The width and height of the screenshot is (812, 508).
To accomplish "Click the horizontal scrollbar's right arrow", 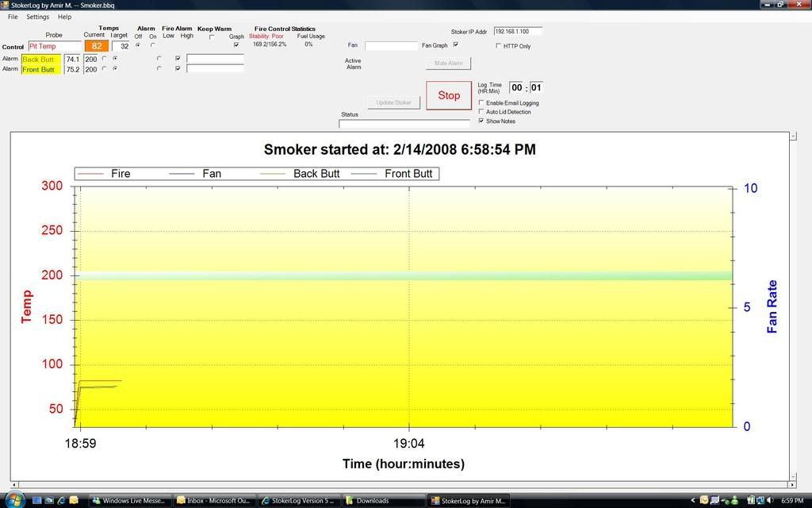I will pyautogui.click(x=791, y=484).
